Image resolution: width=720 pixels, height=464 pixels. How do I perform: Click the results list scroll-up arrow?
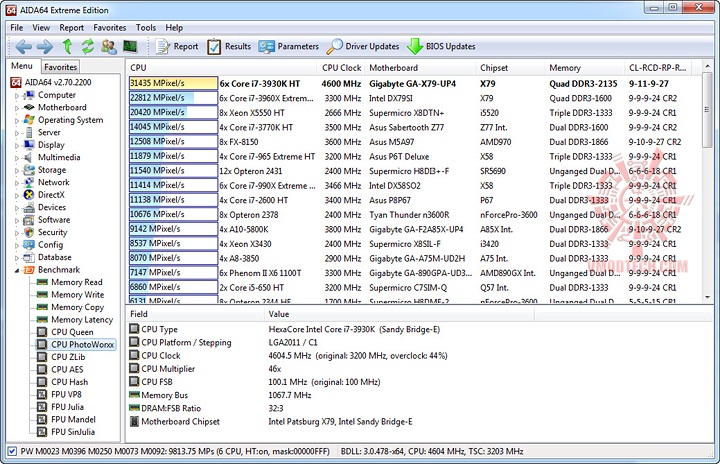pos(707,67)
